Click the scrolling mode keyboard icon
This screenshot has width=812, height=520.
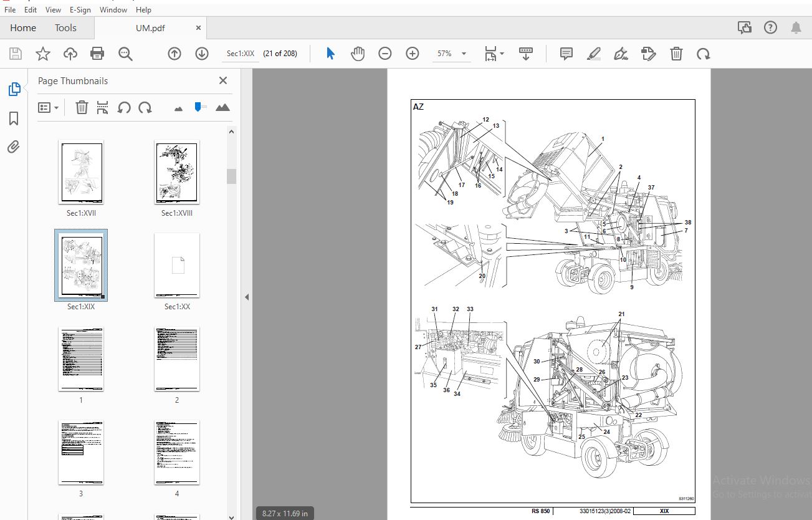pyautogui.click(x=525, y=54)
